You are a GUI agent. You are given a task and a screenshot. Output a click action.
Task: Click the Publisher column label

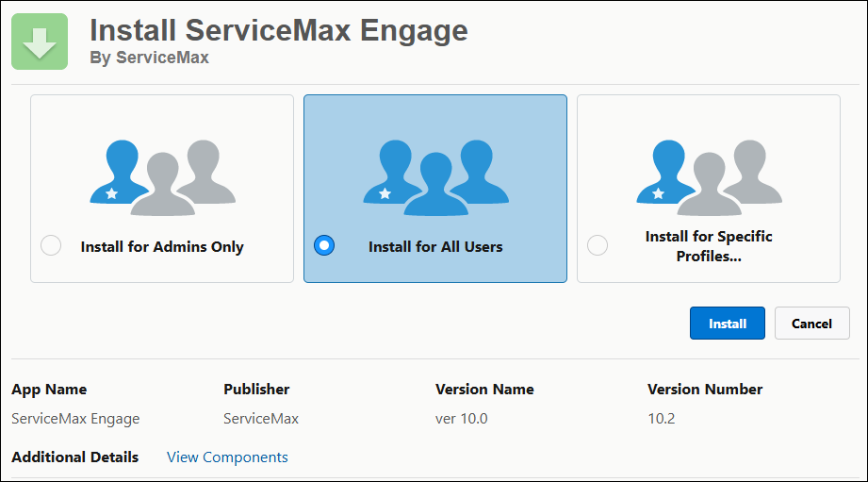[256, 389]
